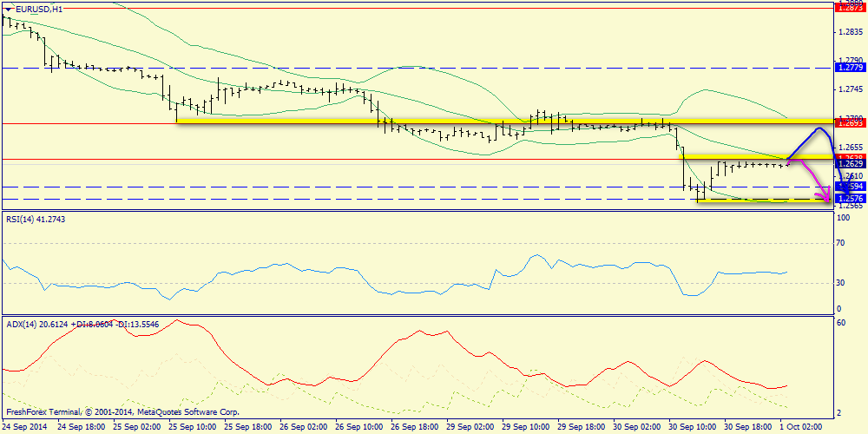The height and width of the screenshot is (434, 868).
Task: Click the 24 Sep 2014 time label
Action: (25, 427)
